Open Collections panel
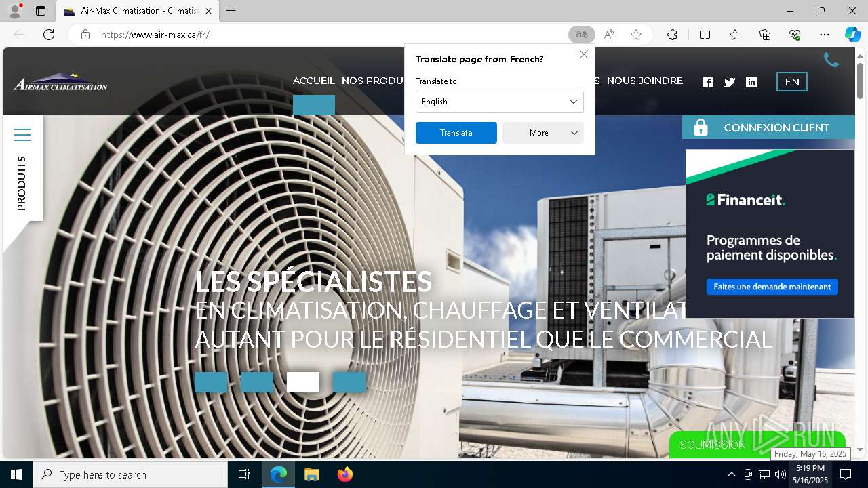The height and width of the screenshot is (488, 868). 765,35
